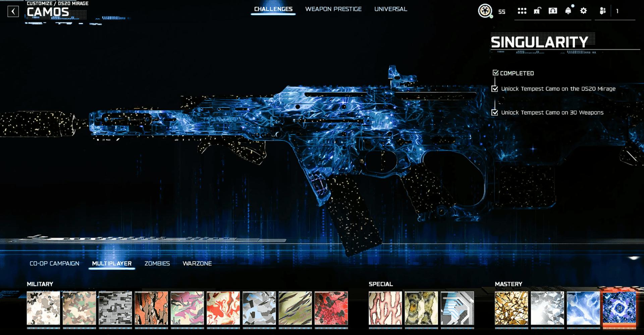Click the unlocks padlock icon

coord(537,11)
